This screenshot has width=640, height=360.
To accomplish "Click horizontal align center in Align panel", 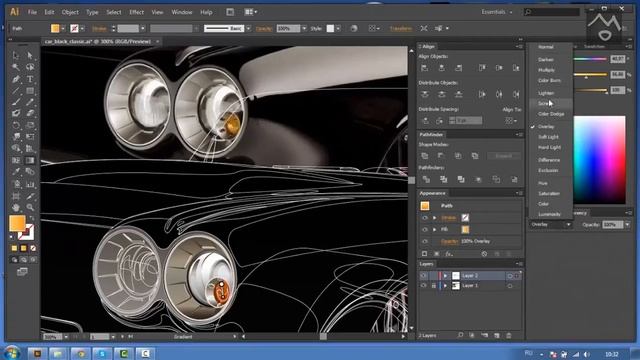I will click(x=442, y=68).
